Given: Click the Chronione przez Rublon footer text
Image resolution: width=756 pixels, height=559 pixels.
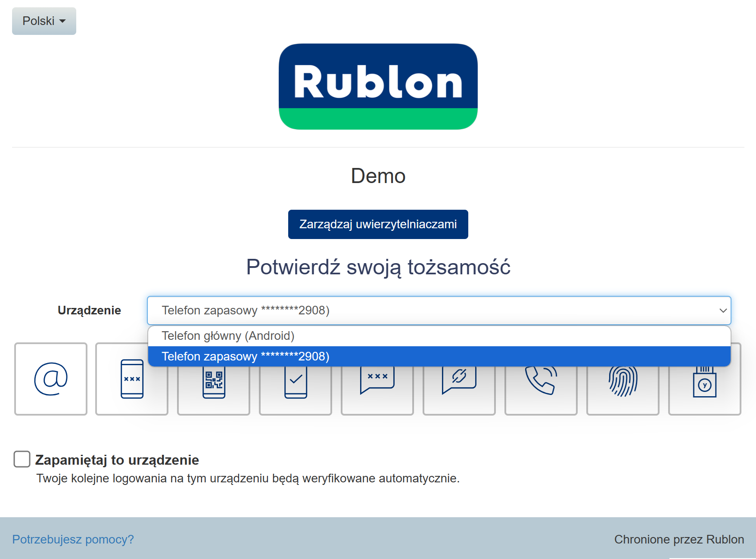Looking at the screenshot, I should click(x=679, y=539).
